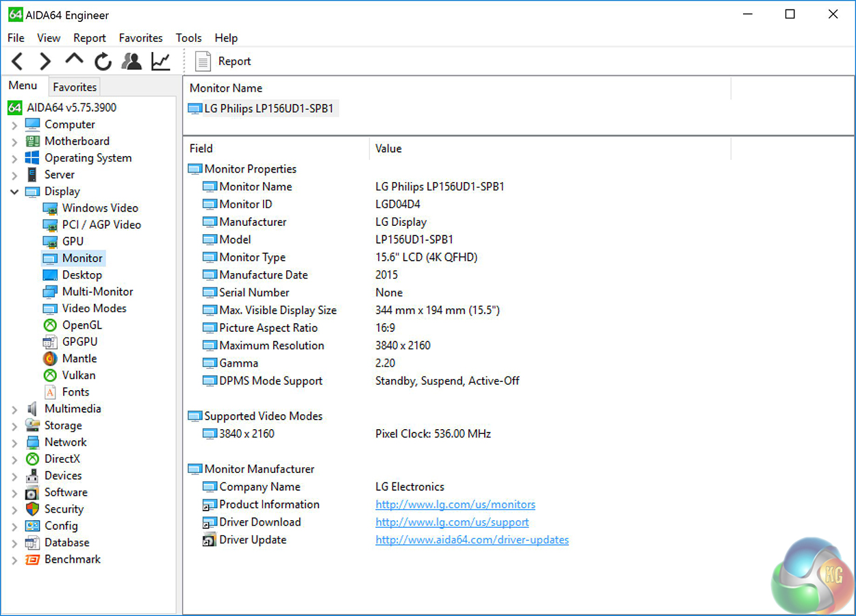Image resolution: width=856 pixels, height=616 pixels.
Task: Select LG Philips LP156UD1-SPB1 monitor entry
Action: tap(270, 109)
